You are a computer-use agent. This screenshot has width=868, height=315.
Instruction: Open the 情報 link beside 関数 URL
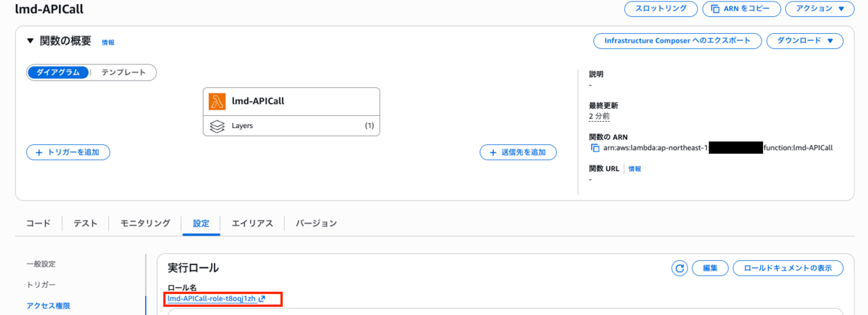pyautogui.click(x=635, y=169)
